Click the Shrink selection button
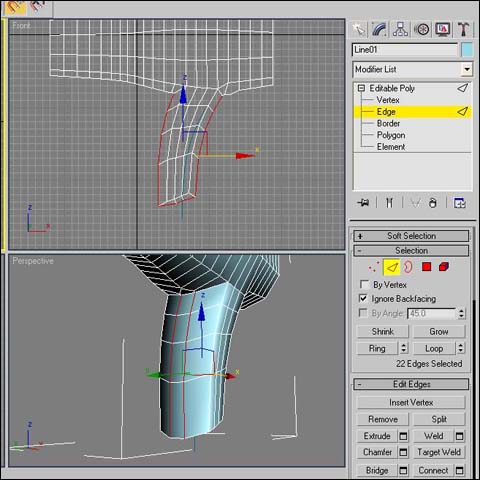 coord(383,332)
